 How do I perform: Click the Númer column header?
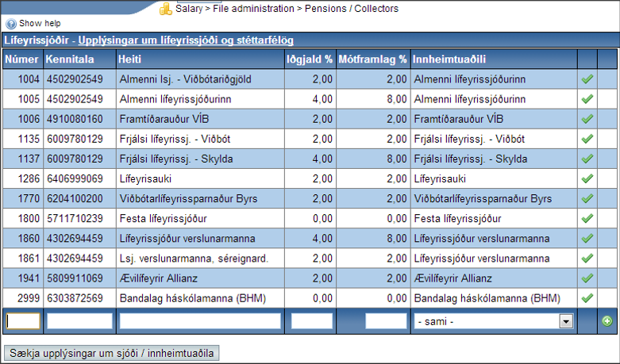21,59
